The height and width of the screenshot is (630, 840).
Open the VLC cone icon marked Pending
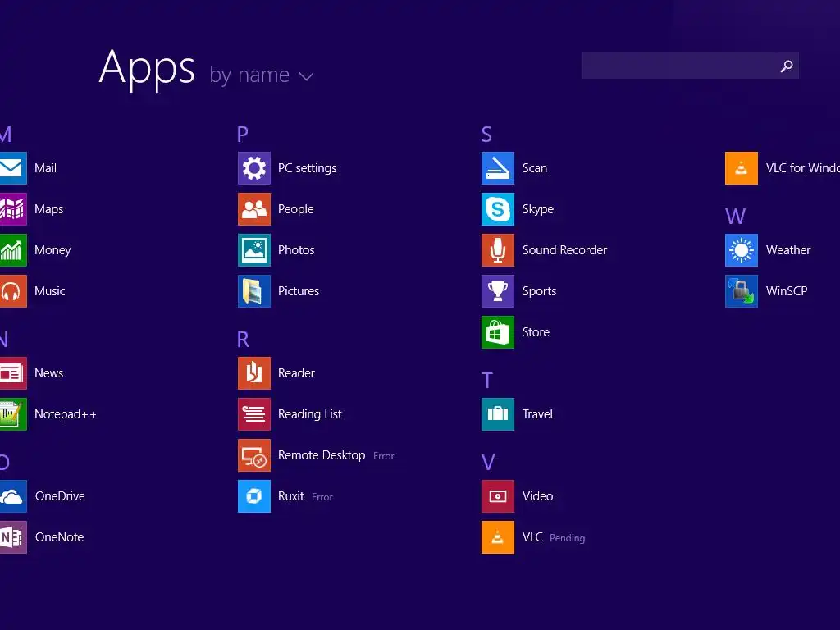pyautogui.click(x=498, y=536)
